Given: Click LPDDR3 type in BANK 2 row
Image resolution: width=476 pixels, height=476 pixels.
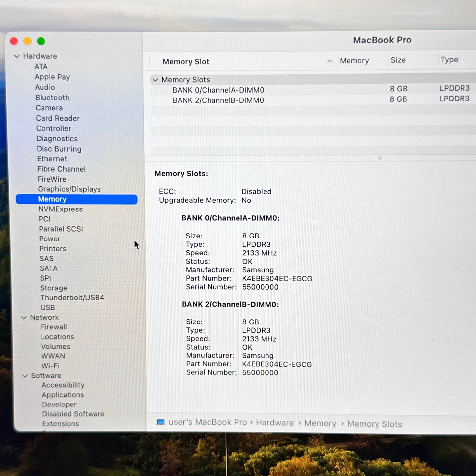Looking at the screenshot, I should point(454,99).
